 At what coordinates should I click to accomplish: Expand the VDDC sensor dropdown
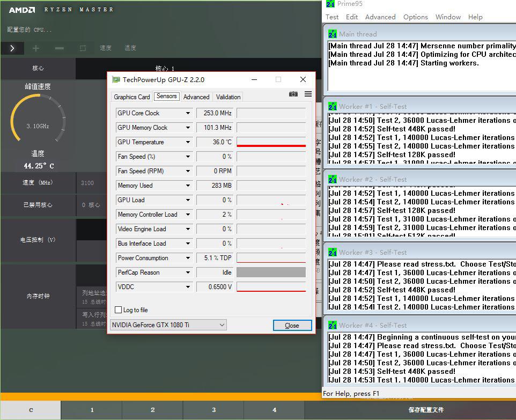[x=188, y=287]
